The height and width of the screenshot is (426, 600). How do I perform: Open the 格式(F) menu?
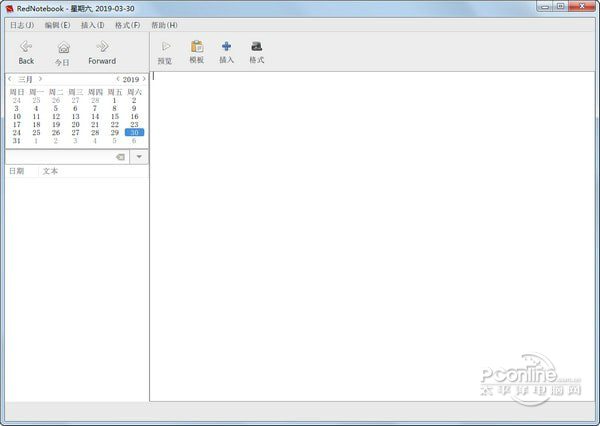pyautogui.click(x=127, y=25)
